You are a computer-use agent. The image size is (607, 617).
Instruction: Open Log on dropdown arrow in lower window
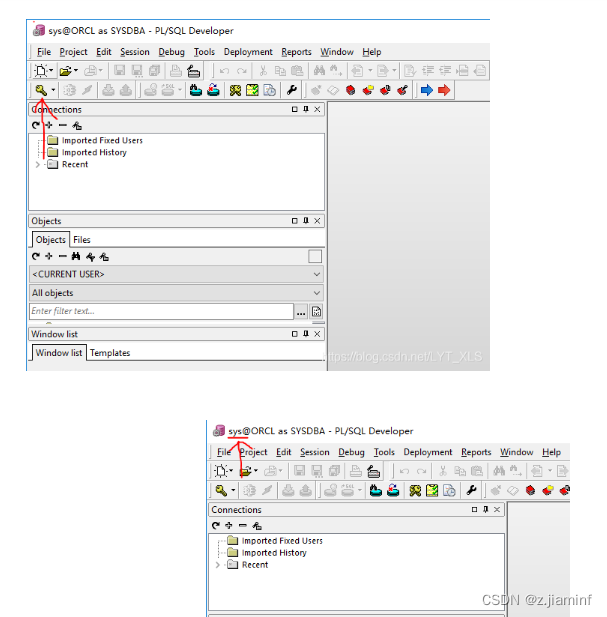click(233, 490)
